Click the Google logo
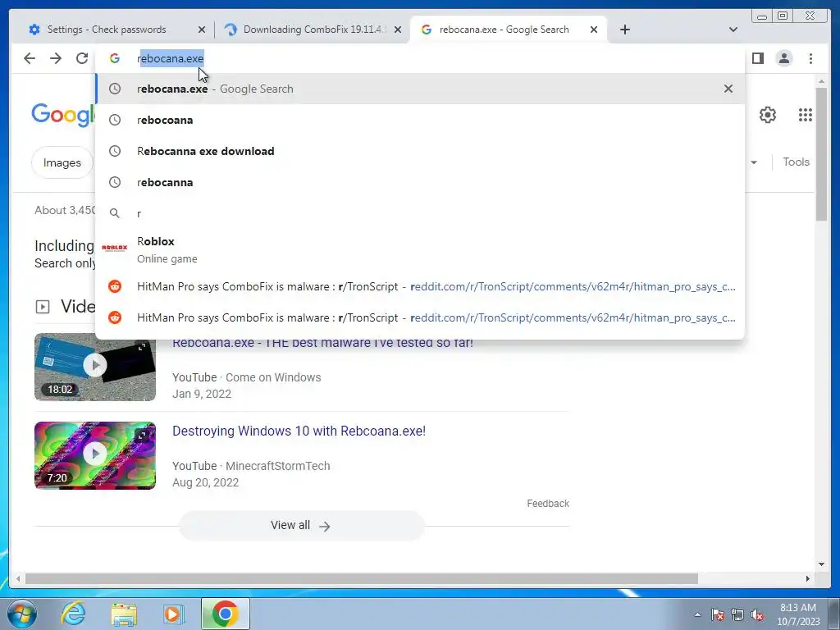The image size is (840, 630). click(x=63, y=115)
